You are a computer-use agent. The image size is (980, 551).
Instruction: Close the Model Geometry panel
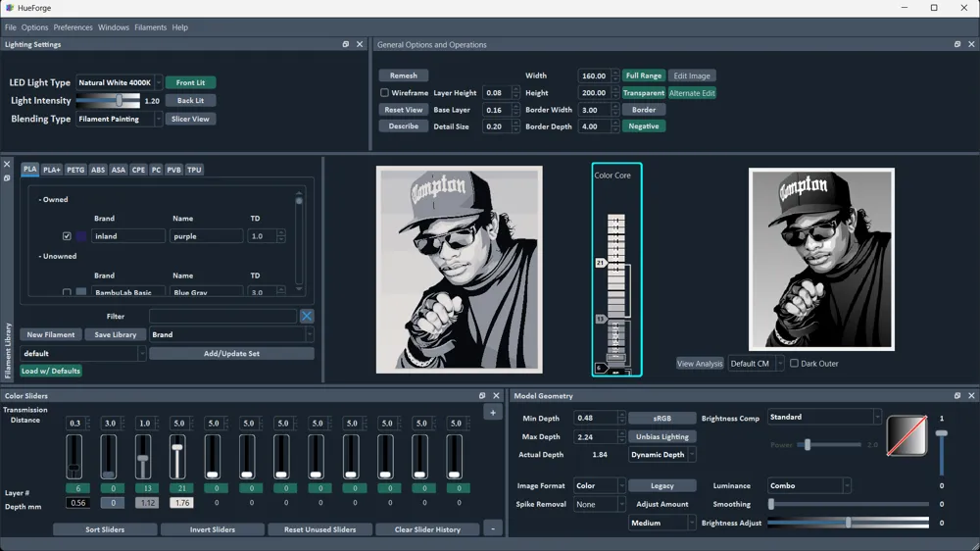(x=971, y=396)
